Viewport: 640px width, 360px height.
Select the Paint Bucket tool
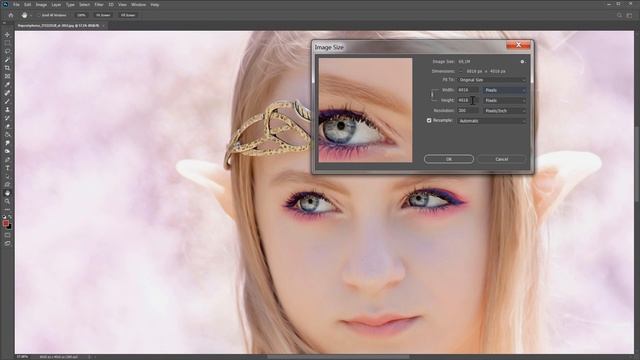(7, 135)
